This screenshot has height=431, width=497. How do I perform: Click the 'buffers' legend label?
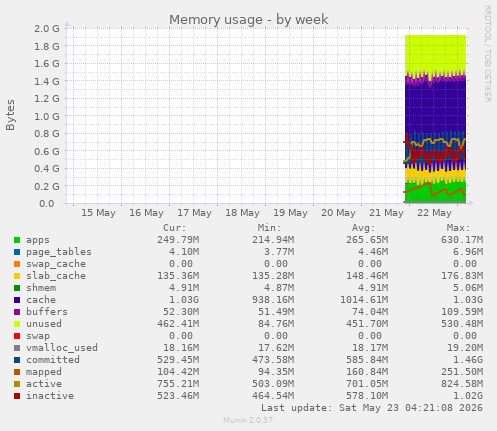[x=47, y=312]
